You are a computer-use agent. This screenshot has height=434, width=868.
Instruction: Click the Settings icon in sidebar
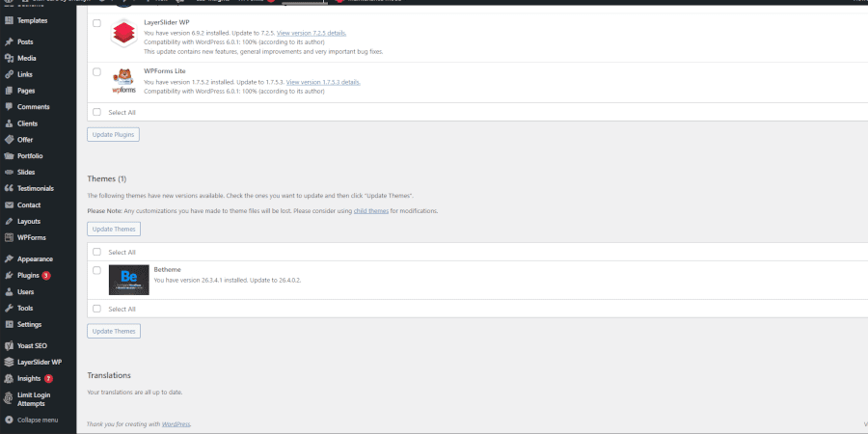(9, 324)
